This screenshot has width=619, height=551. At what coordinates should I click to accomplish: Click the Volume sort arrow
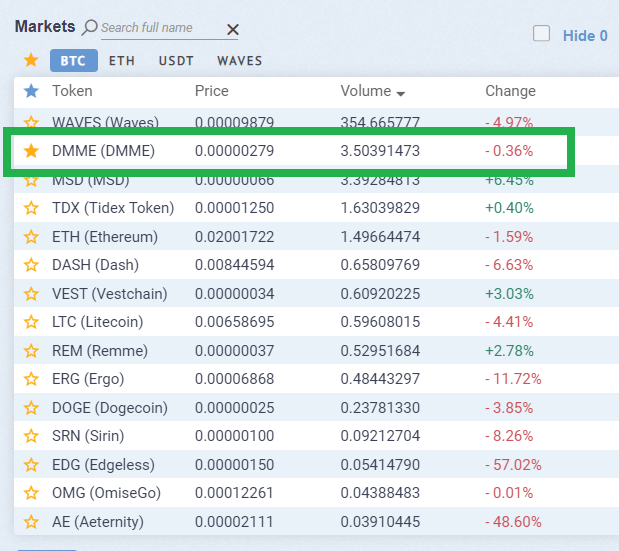click(x=401, y=94)
